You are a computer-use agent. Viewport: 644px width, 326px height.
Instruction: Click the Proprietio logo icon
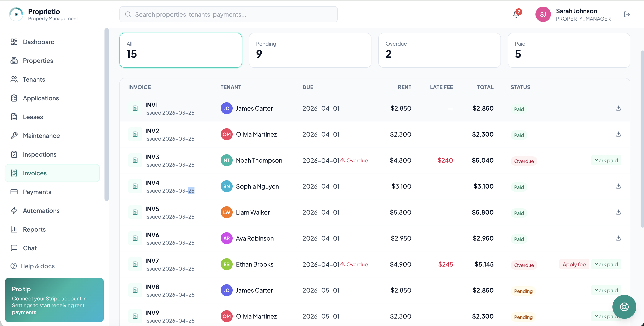coord(16,14)
